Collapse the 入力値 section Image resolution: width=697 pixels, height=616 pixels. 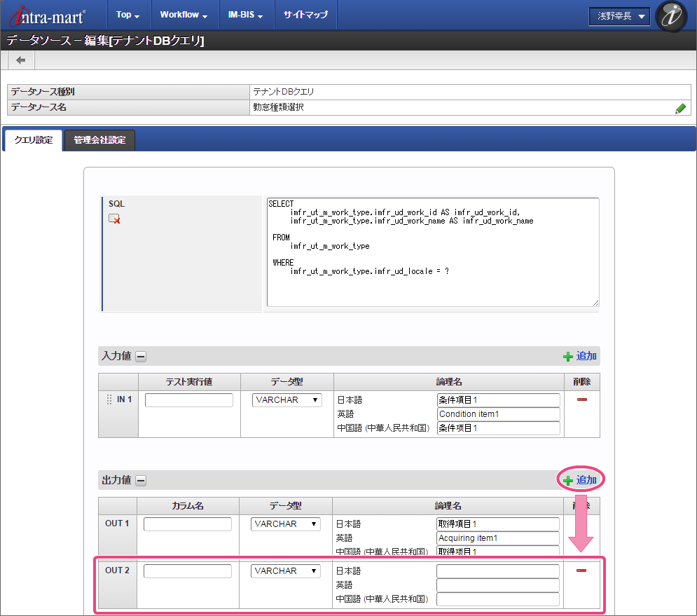pyautogui.click(x=141, y=357)
